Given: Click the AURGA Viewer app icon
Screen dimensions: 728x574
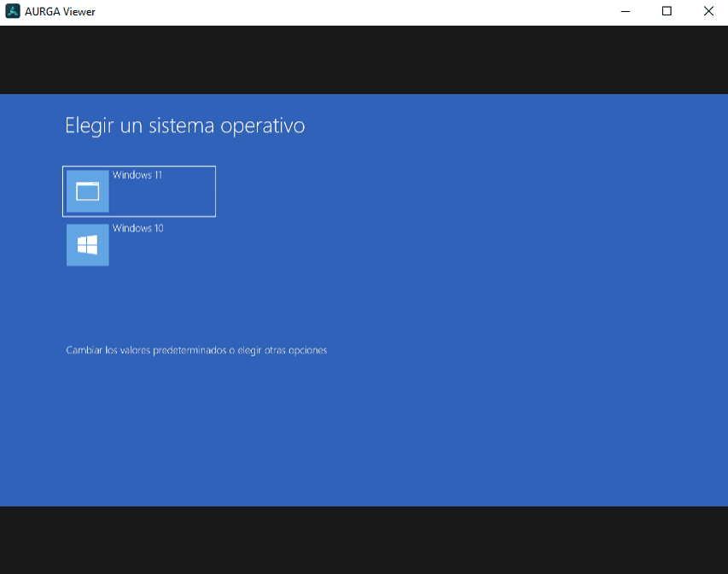Looking at the screenshot, I should point(13,11).
